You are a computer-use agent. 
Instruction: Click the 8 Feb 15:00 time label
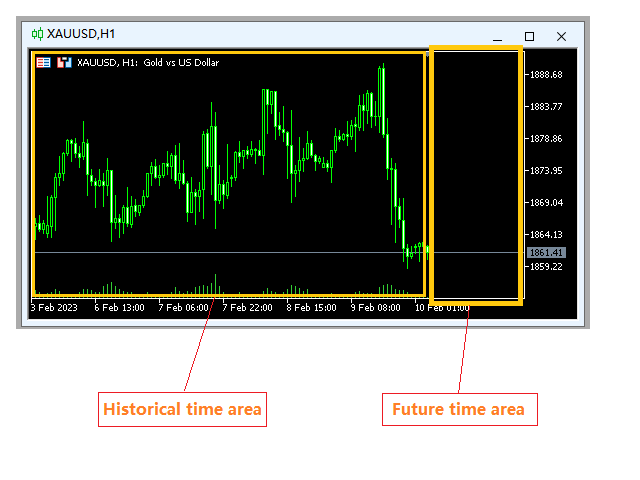[x=311, y=308]
